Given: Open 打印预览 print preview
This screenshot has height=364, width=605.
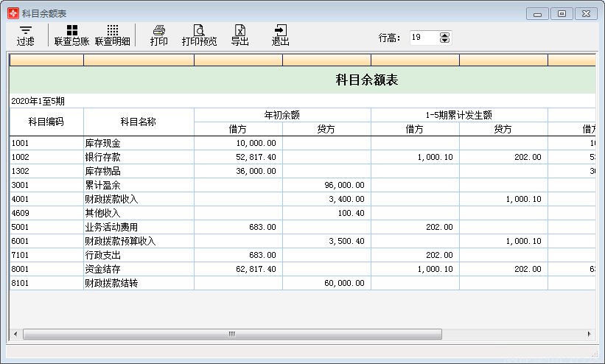Looking at the screenshot, I should (x=199, y=35).
